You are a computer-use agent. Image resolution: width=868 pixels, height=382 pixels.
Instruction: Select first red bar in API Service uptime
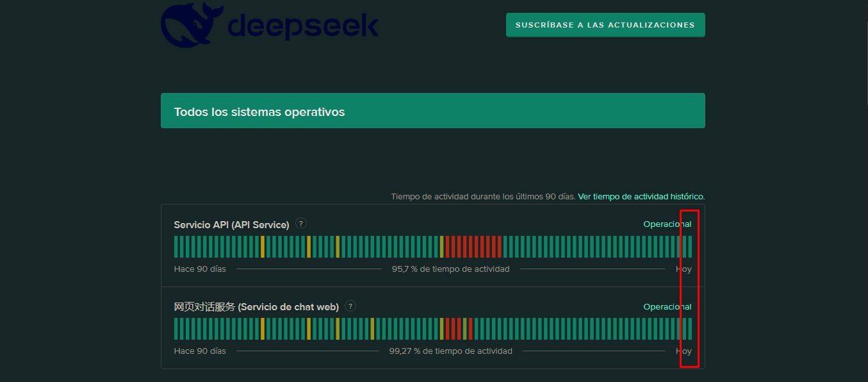click(448, 247)
